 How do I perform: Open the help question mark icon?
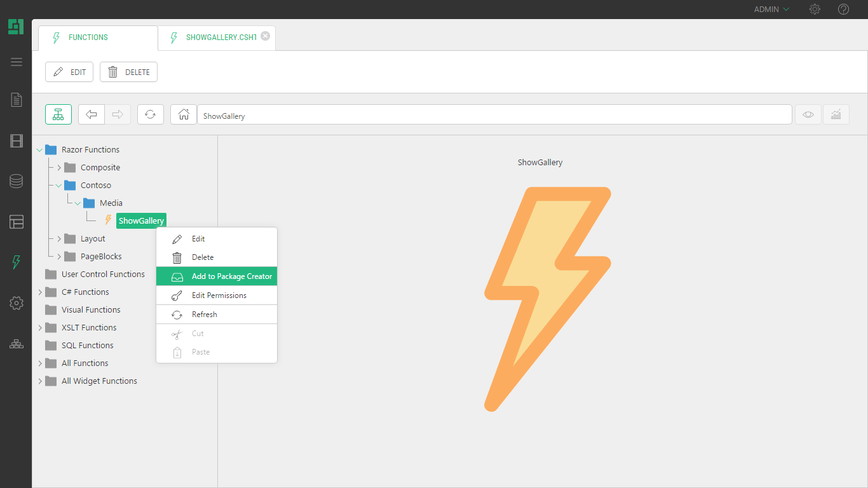pyautogui.click(x=843, y=10)
